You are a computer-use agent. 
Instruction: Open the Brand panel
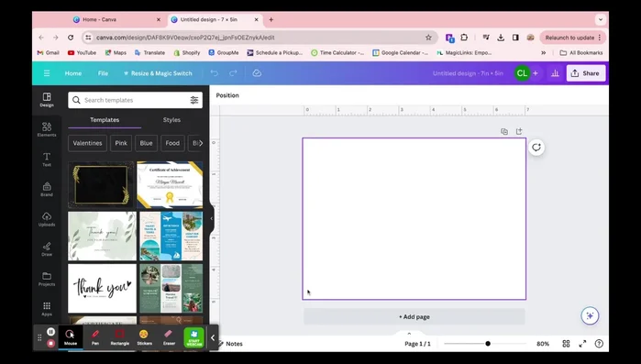47,189
